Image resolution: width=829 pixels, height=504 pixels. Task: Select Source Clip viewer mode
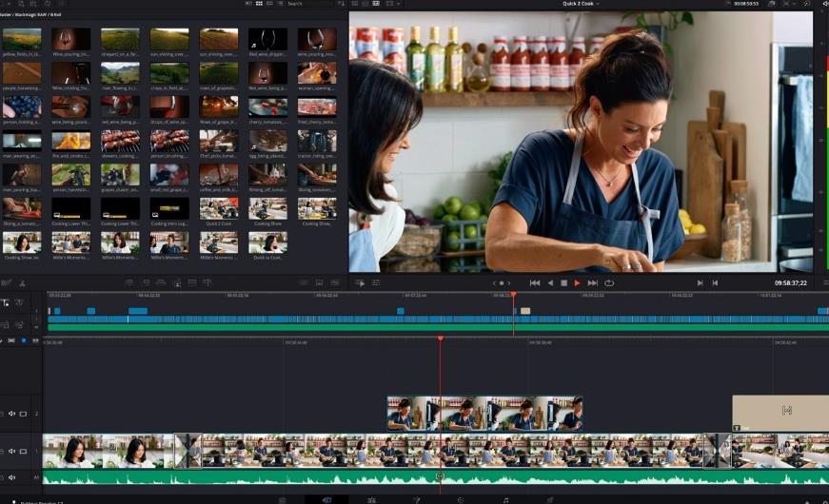coord(355,4)
